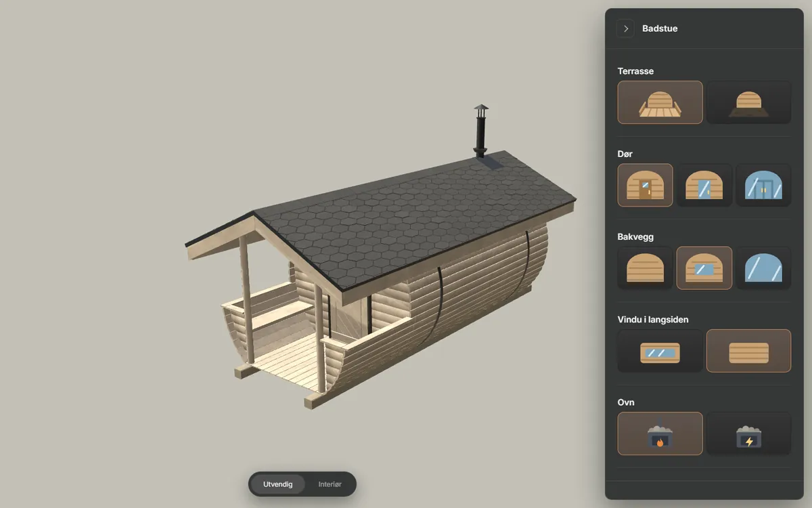Select back wall with small window
Image resolution: width=812 pixels, height=508 pixels.
(x=704, y=268)
